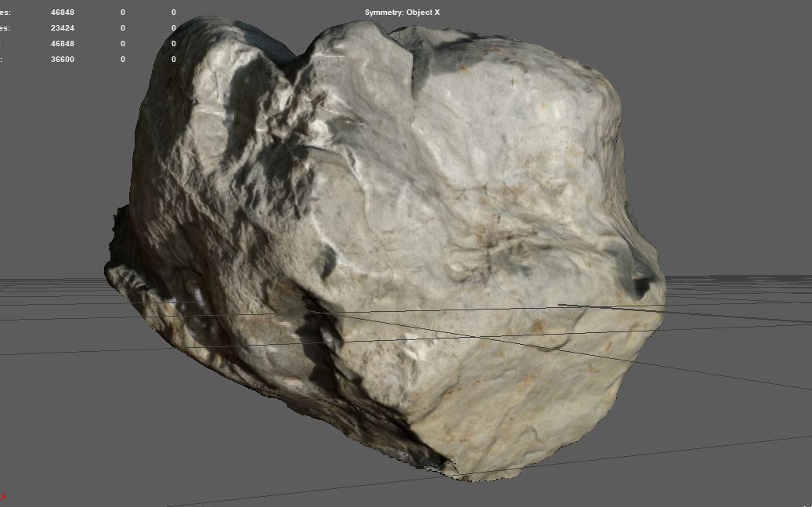
Task: Click the 36600 count in the HUD
Action: coord(62,60)
